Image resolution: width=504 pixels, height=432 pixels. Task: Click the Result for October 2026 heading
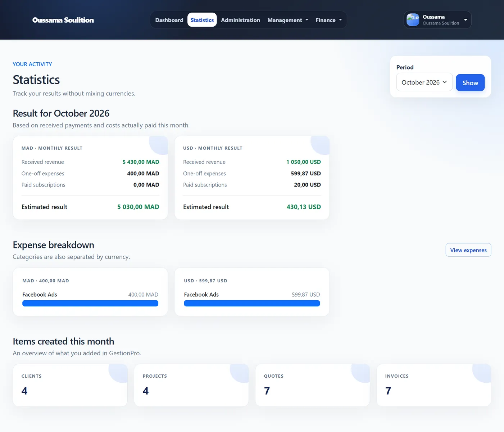[x=61, y=113]
